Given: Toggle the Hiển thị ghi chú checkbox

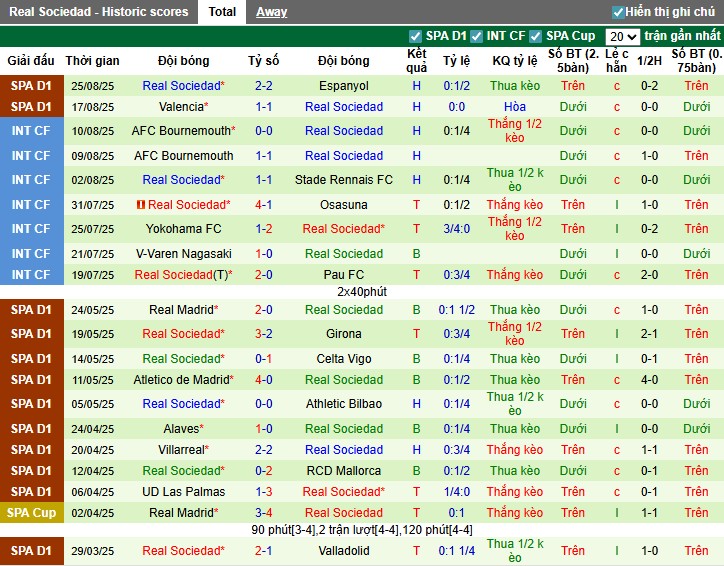Looking at the screenshot, I should pos(618,12).
